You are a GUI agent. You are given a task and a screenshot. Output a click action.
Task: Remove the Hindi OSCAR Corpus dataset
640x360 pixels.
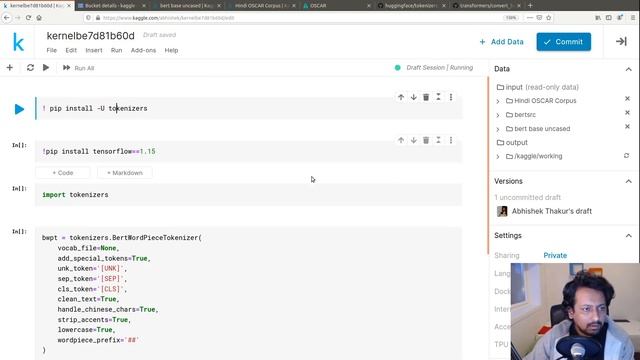tap(627, 99)
